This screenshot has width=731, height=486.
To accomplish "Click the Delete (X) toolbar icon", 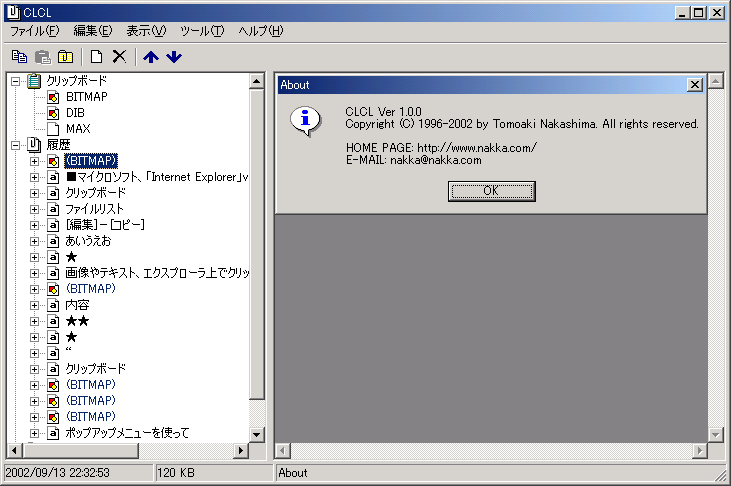I will (119, 57).
